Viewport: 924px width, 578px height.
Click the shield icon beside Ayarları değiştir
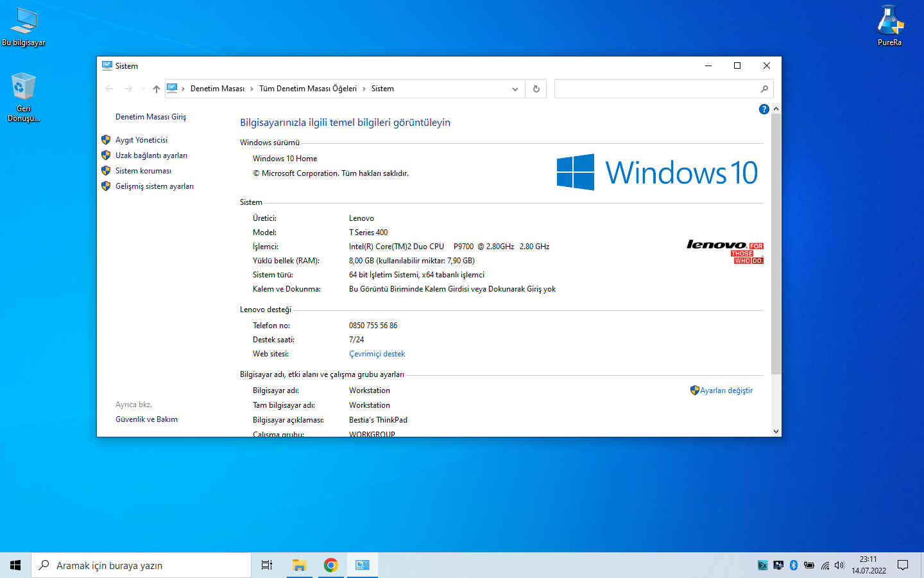(694, 390)
